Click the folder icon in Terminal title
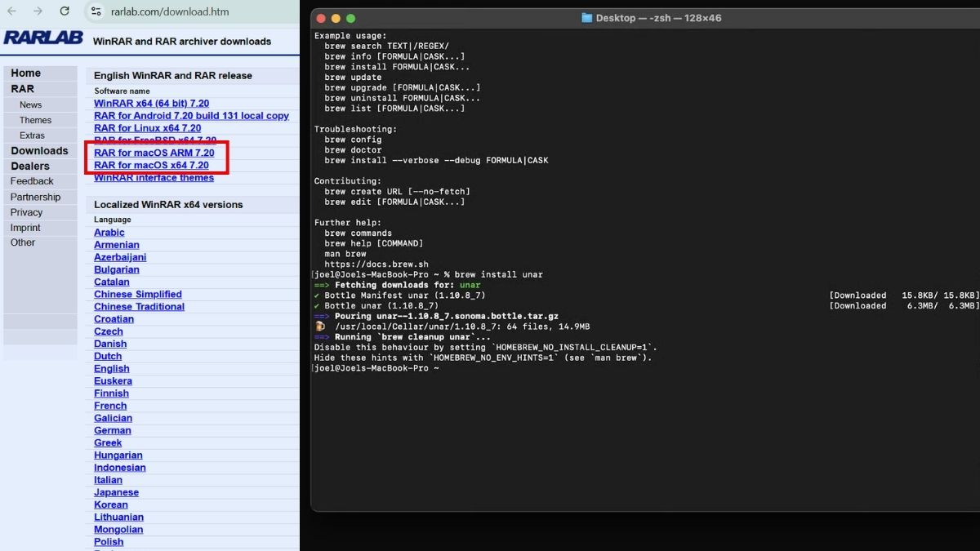Image resolution: width=980 pixels, height=551 pixels. coord(586,18)
